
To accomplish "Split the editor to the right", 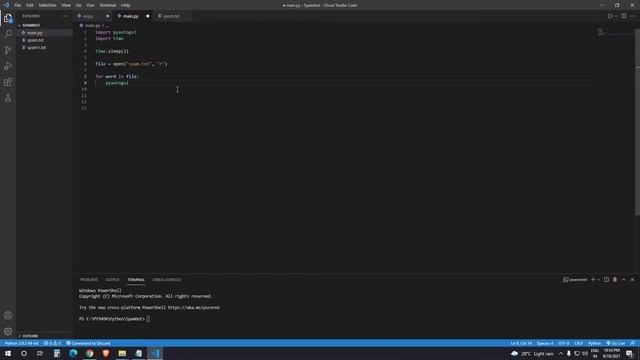I will coord(624,16).
